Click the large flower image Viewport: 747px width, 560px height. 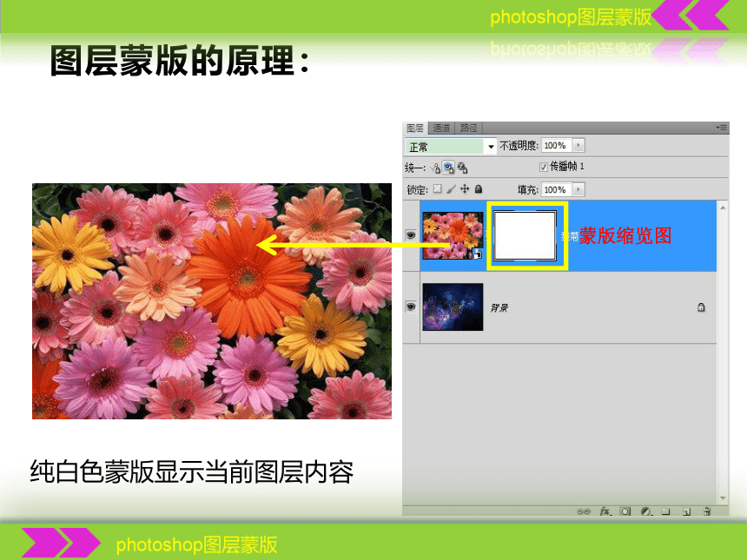point(212,301)
